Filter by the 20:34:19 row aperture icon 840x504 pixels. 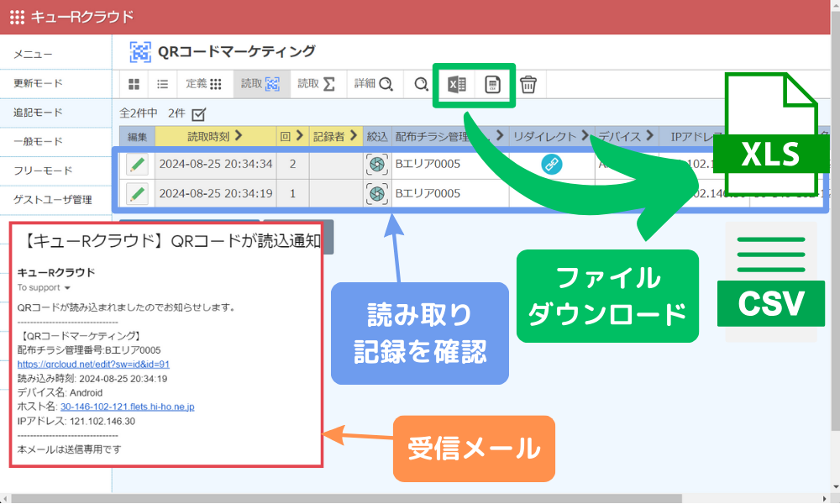[377, 194]
